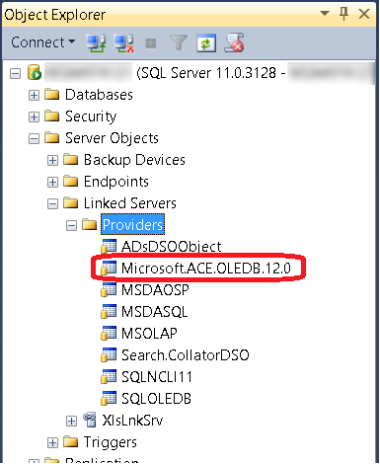Select the Microsoft.ACE.OLEDB.12.0 provider
380x464 pixels.
[x=206, y=268]
